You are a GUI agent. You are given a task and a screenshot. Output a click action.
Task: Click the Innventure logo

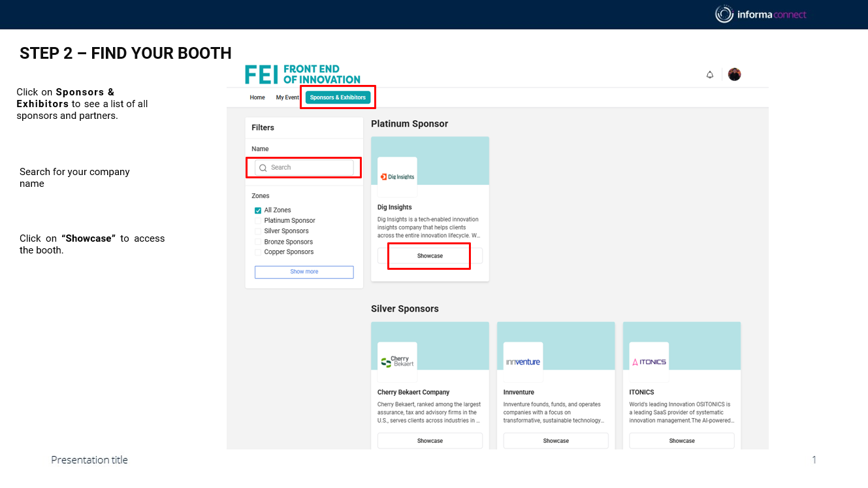pyautogui.click(x=522, y=362)
